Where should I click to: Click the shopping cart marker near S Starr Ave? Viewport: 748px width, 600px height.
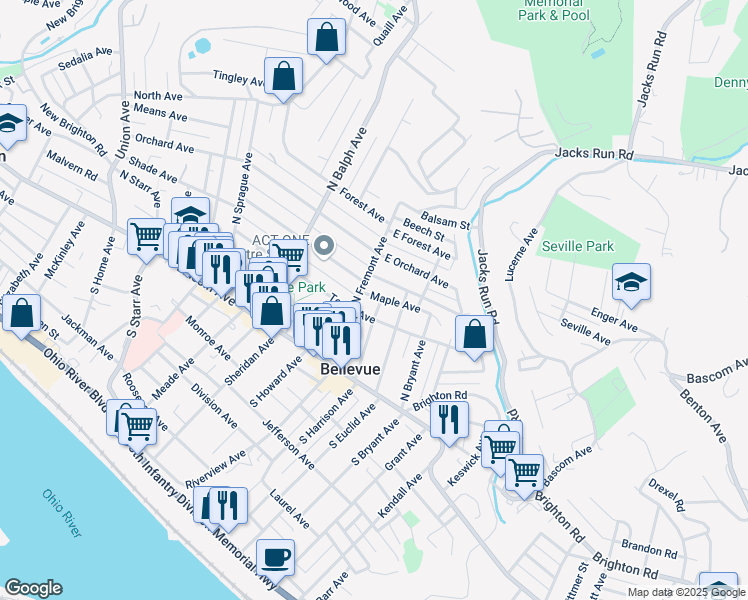point(146,240)
